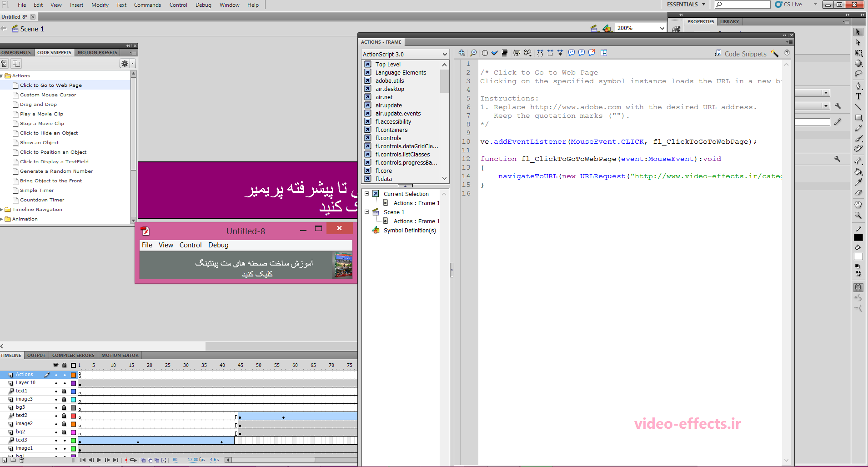Open the Modify menu
The image size is (868, 467).
100,5
